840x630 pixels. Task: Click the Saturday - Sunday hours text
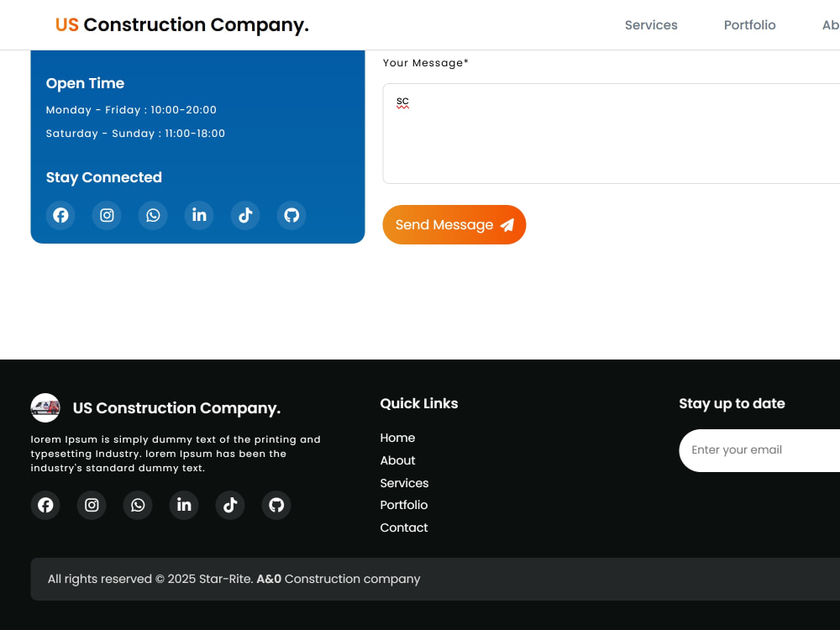coord(135,134)
